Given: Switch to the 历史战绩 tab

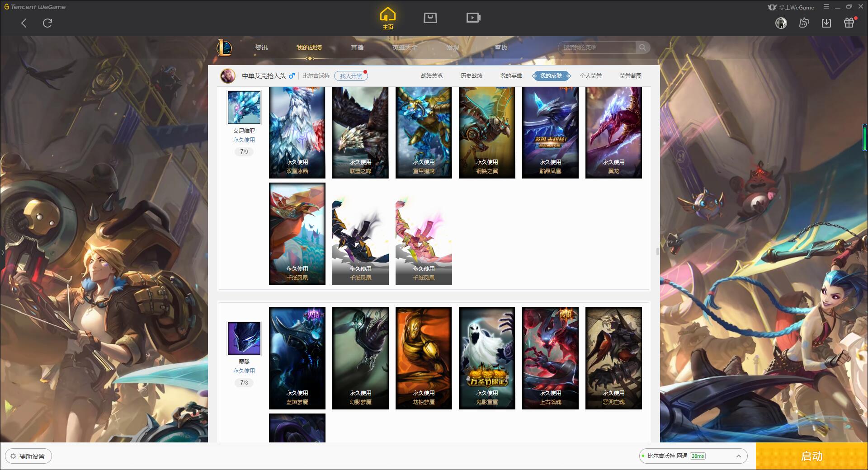Looking at the screenshot, I should click(472, 76).
